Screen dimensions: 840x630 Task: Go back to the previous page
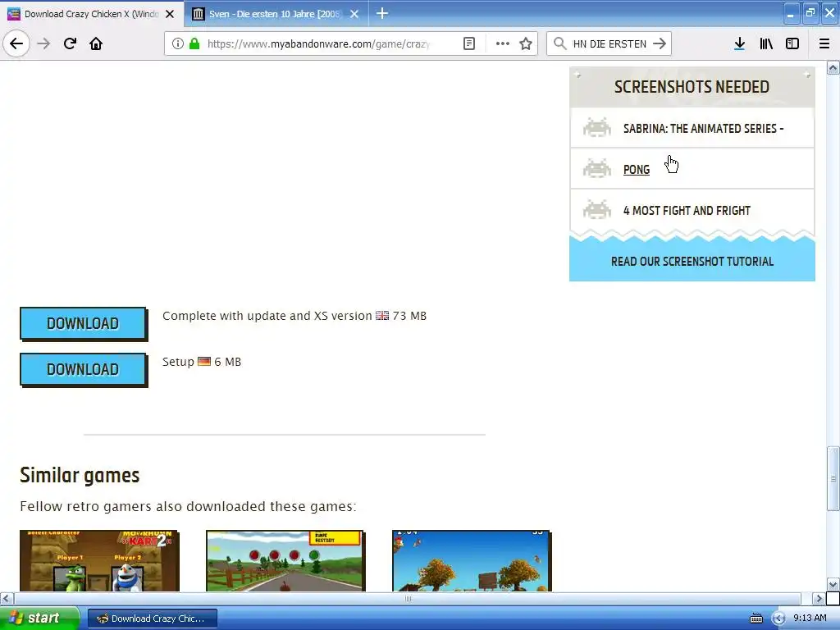(x=16, y=43)
